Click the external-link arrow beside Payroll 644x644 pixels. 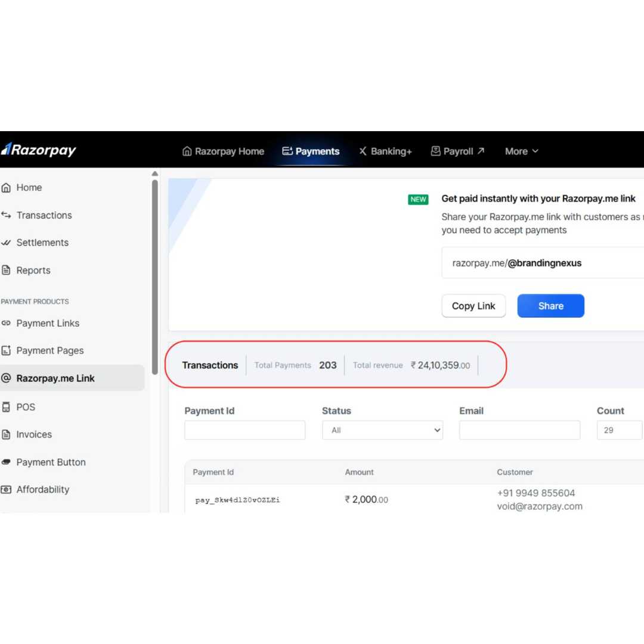click(x=481, y=151)
